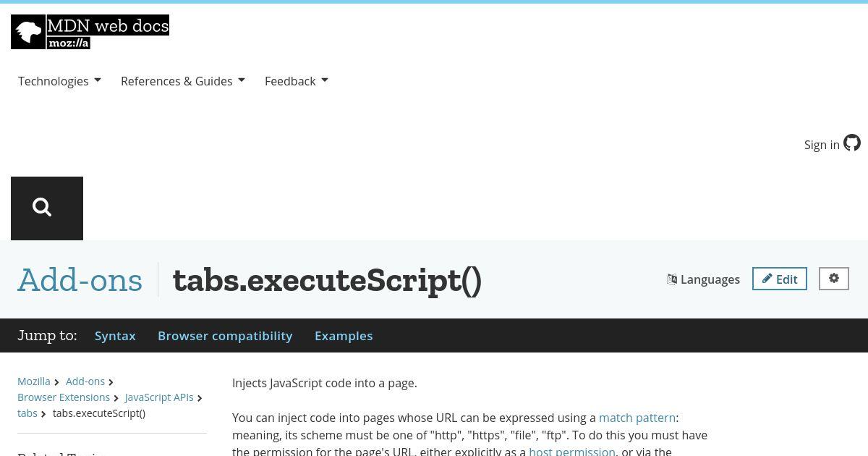Jump to the Syntax section
Screen dimensions: 868x456
[115, 336]
